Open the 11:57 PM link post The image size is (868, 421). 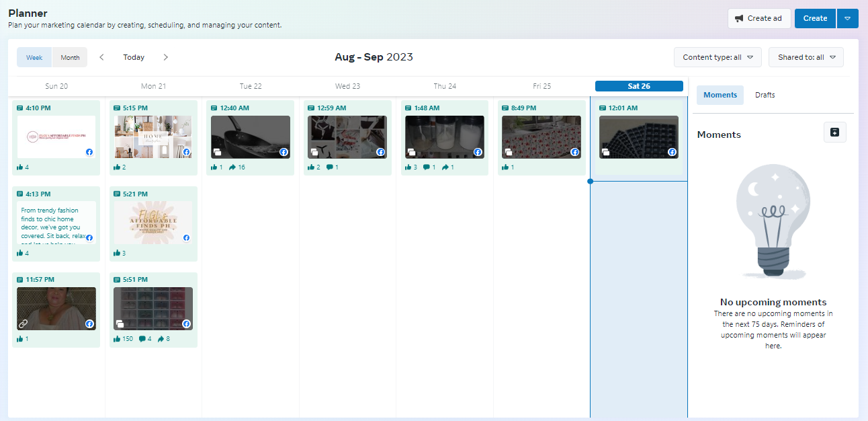click(56, 309)
